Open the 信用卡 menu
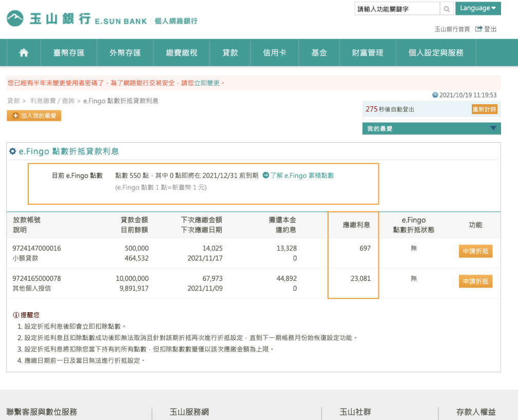The height and width of the screenshot is (420, 518). click(x=275, y=52)
